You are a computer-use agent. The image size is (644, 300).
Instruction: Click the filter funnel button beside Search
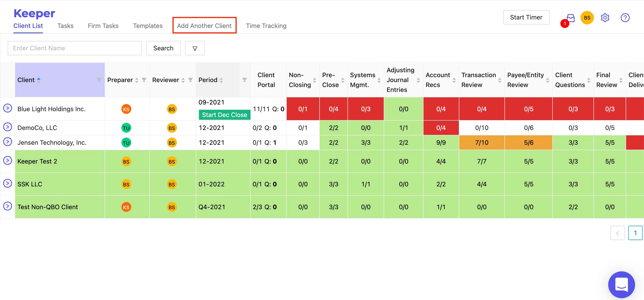195,48
